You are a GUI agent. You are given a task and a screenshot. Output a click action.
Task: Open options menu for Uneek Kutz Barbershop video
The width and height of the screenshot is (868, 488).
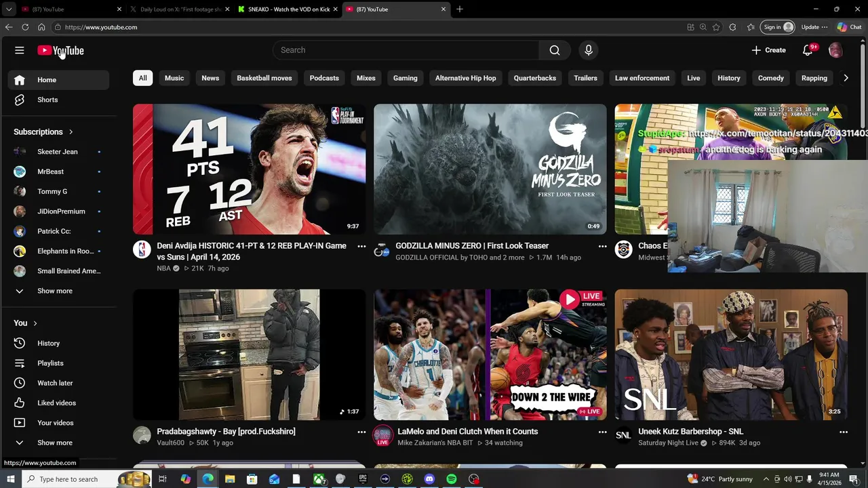[x=844, y=432]
